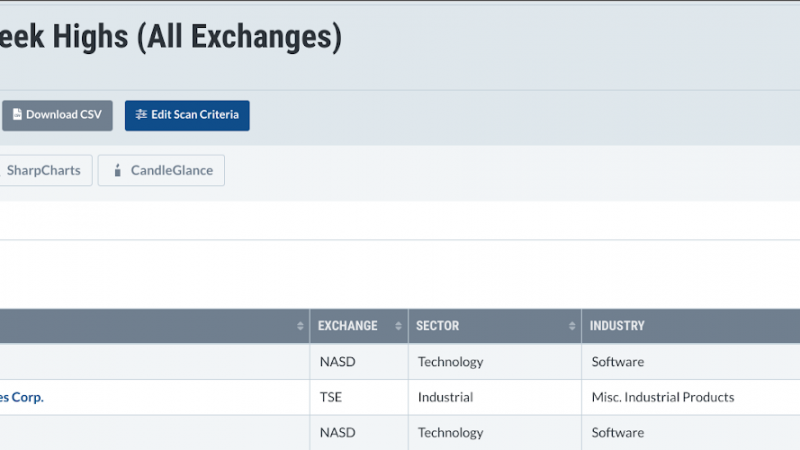Click the candle icon beside CandleGlance

tap(118, 170)
